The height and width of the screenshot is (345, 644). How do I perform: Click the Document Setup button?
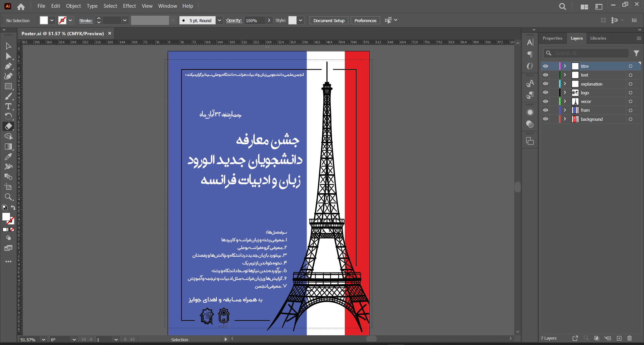(329, 20)
